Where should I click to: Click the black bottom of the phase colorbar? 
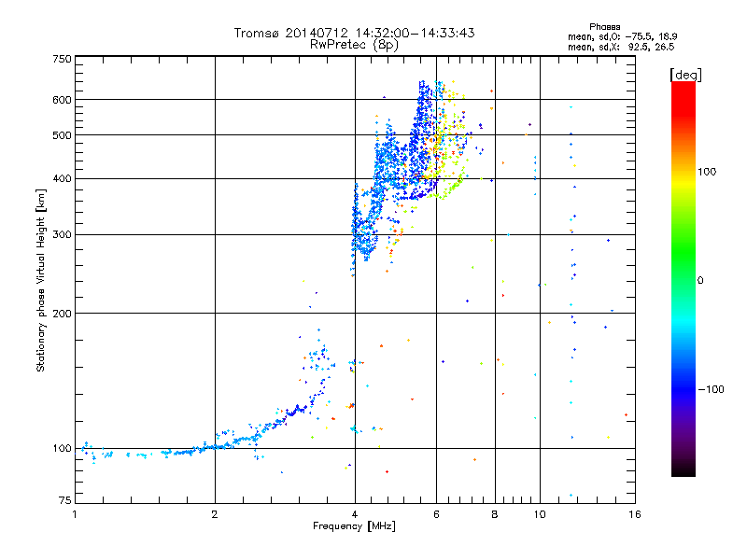[684, 469]
